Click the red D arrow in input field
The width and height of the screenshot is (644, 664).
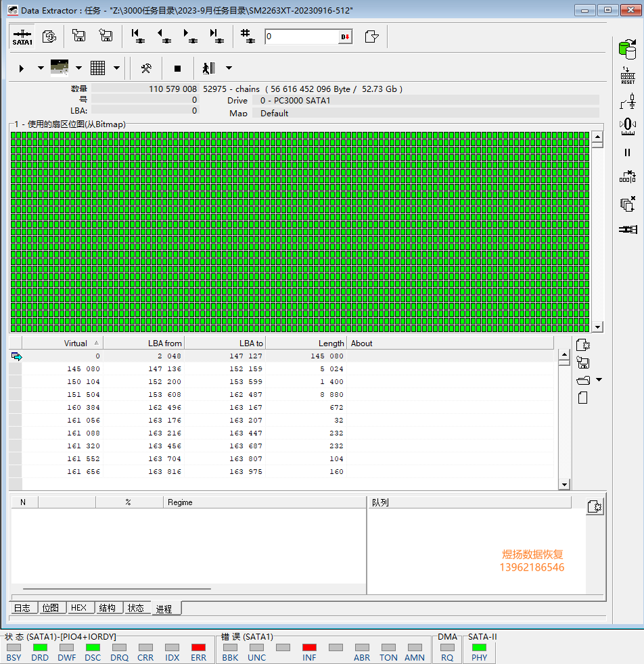(x=345, y=37)
